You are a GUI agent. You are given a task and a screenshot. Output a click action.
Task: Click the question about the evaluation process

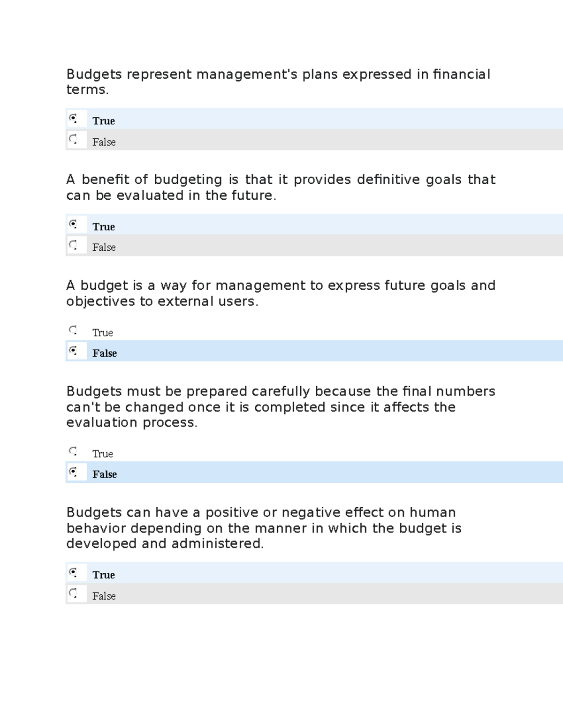click(x=281, y=407)
